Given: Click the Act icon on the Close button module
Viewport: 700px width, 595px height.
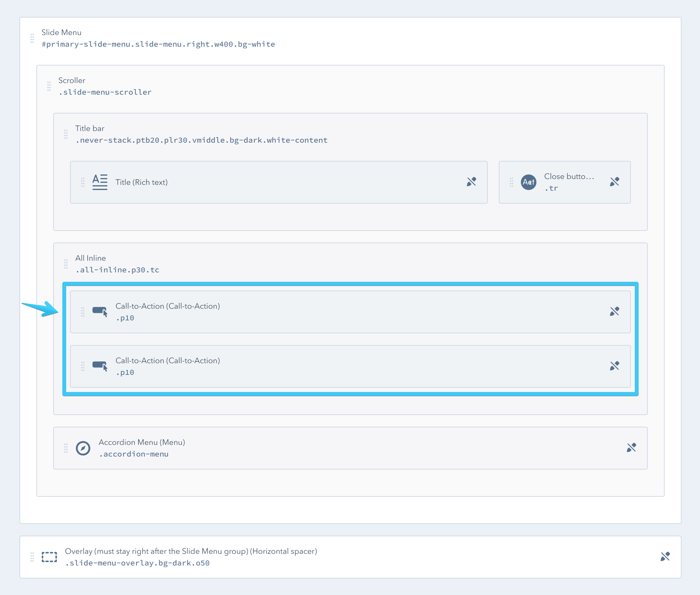Looking at the screenshot, I should pyautogui.click(x=529, y=182).
